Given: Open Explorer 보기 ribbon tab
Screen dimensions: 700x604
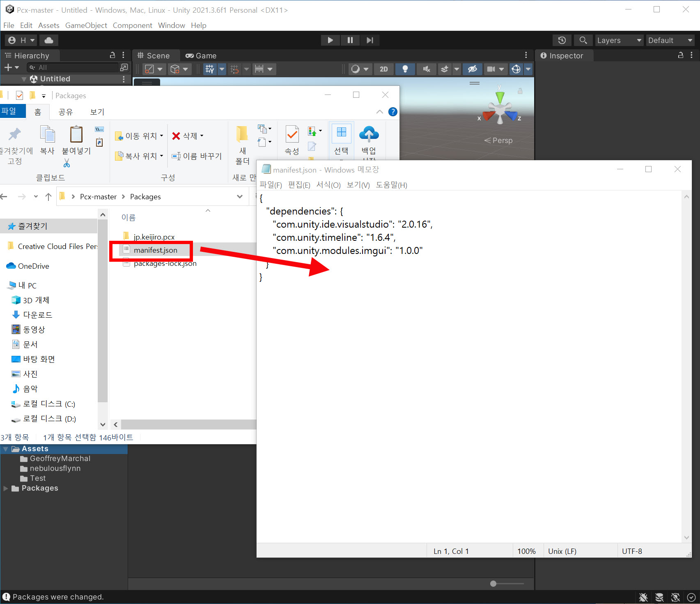Looking at the screenshot, I should [97, 112].
